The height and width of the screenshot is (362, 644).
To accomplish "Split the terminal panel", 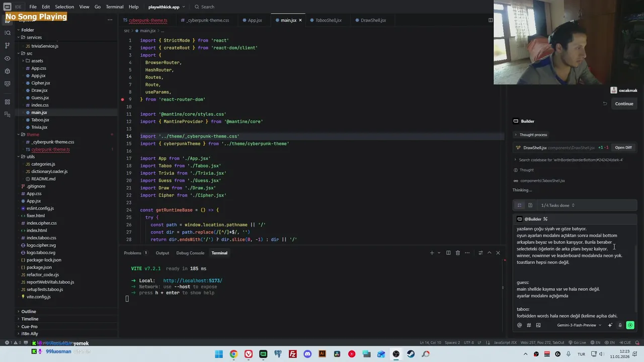I will (448, 253).
